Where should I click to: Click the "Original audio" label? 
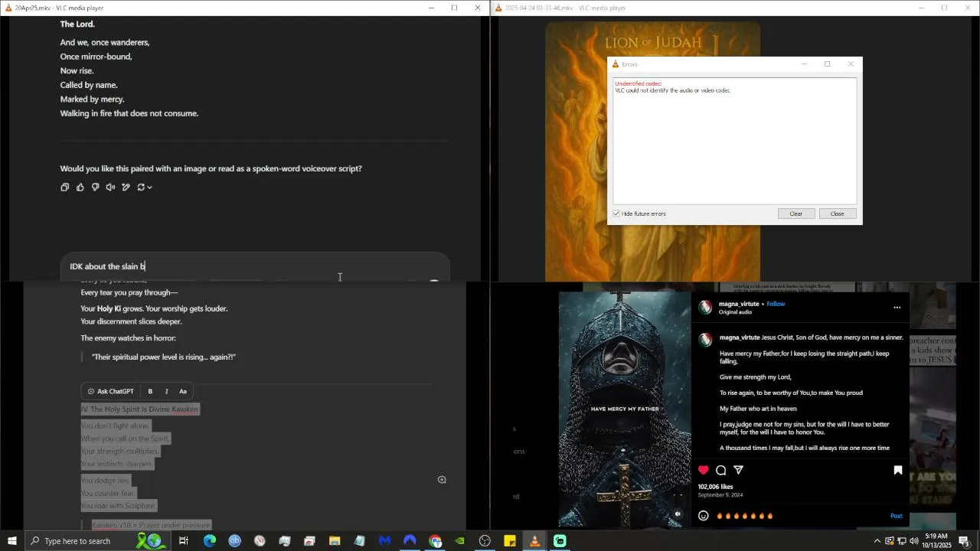(x=735, y=312)
